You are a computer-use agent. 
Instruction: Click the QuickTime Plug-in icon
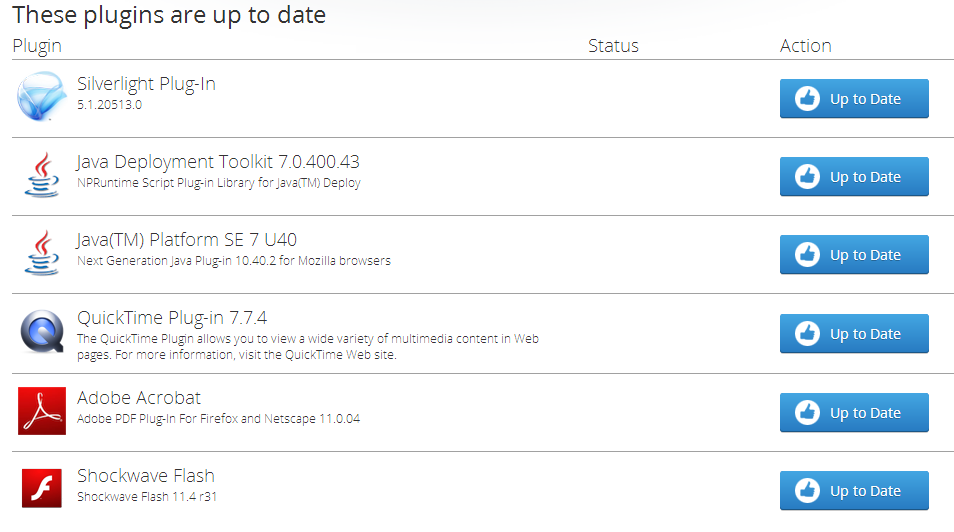point(41,332)
